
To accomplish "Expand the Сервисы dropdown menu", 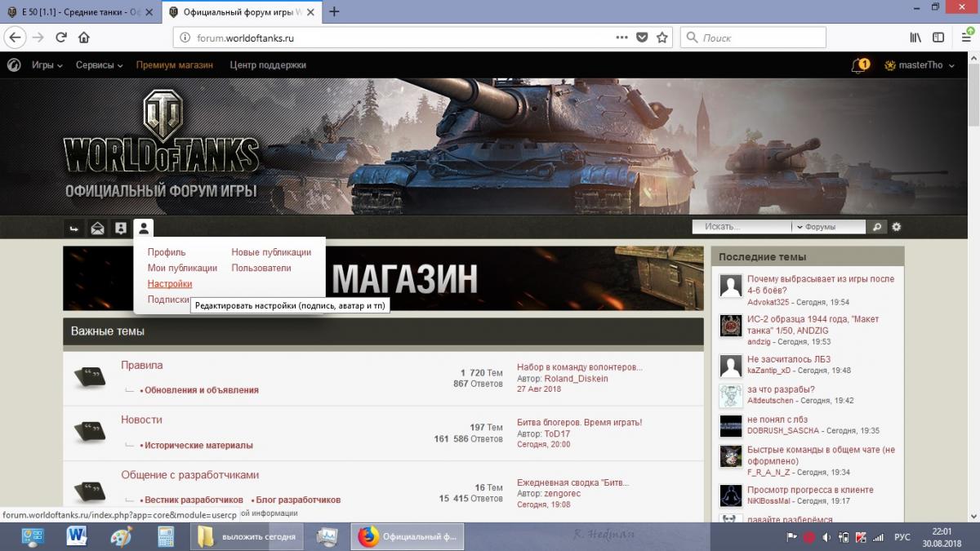I will click(x=100, y=65).
